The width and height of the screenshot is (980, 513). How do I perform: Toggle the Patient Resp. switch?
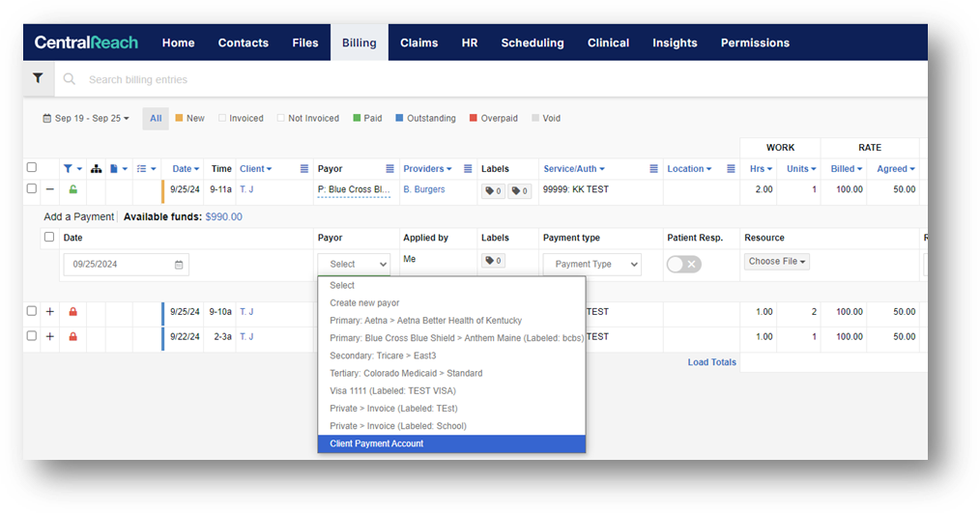[x=683, y=265]
